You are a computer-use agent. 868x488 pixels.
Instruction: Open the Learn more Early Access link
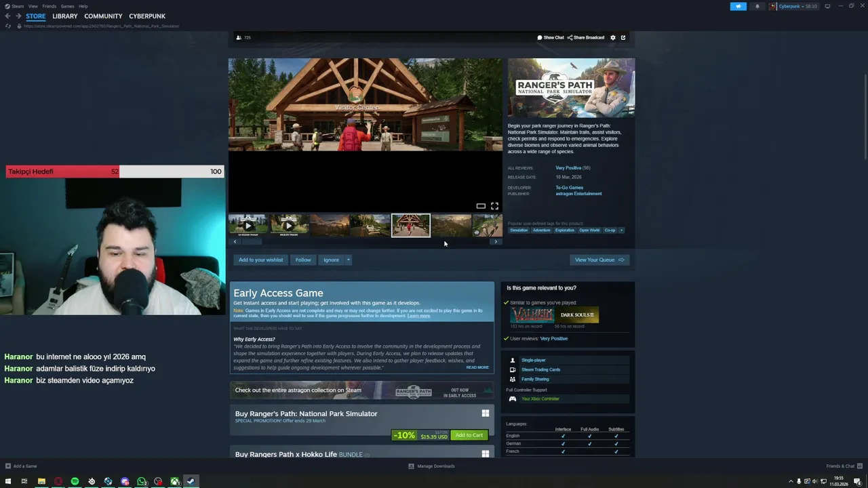point(418,316)
